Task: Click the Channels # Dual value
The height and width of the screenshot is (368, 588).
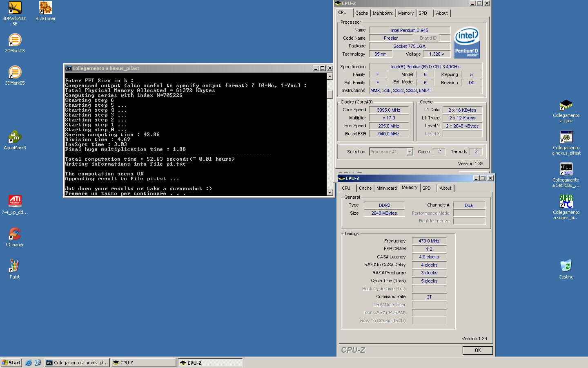Action: tap(469, 205)
